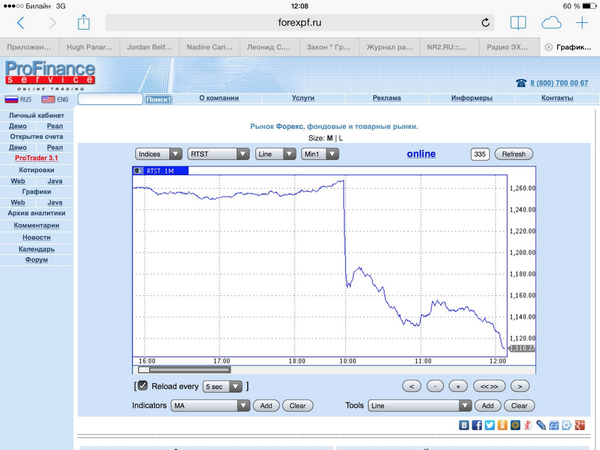Open the Услуги menu item
Image resolution: width=600 pixels, height=450 pixels.
point(303,98)
